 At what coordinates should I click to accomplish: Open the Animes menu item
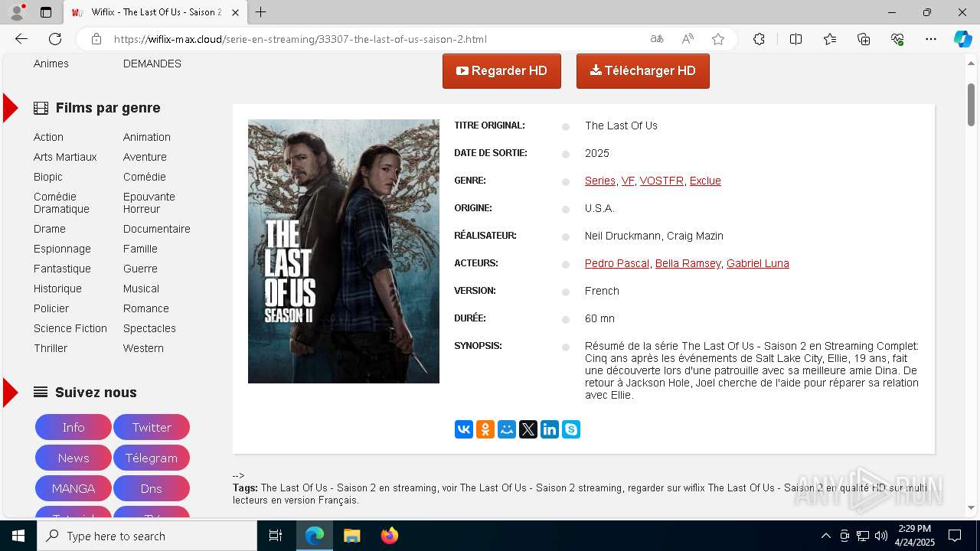(x=51, y=64)
